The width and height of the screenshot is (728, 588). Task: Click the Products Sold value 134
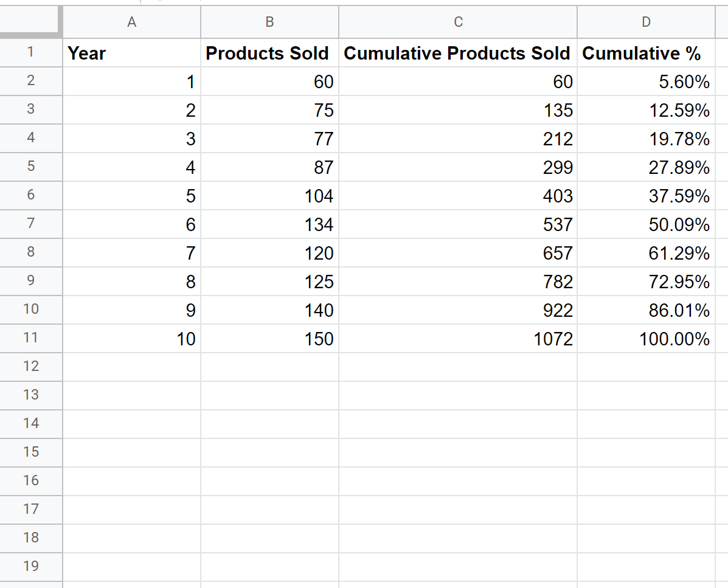click(269, 225)
